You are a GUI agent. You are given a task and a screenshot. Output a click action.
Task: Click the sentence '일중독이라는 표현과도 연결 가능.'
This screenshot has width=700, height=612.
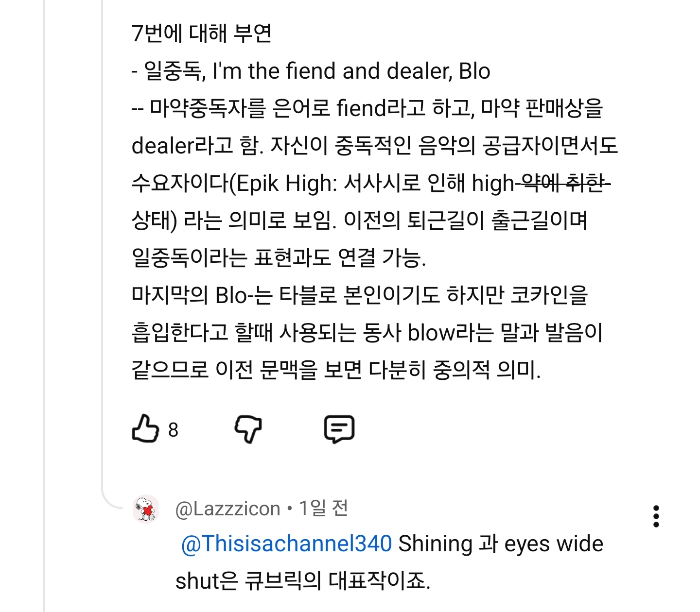tap(279, 257)
